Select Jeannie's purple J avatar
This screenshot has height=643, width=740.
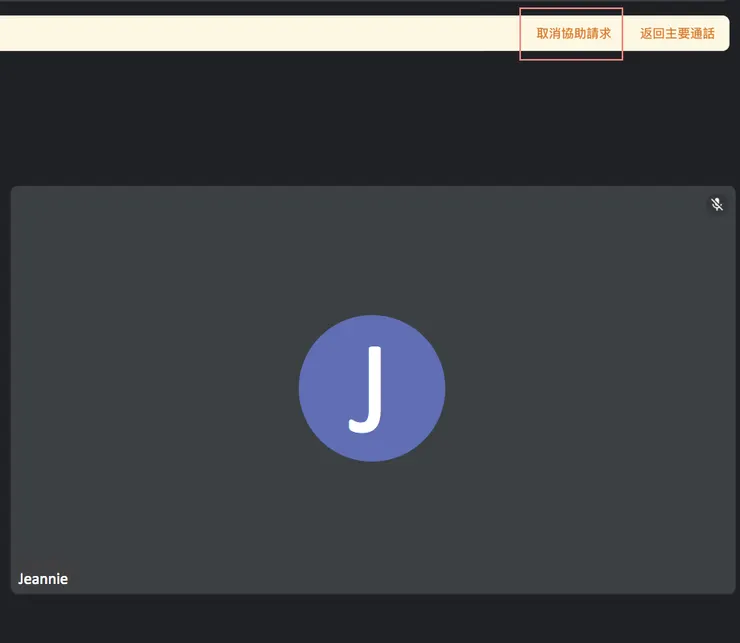click(372, 388)
